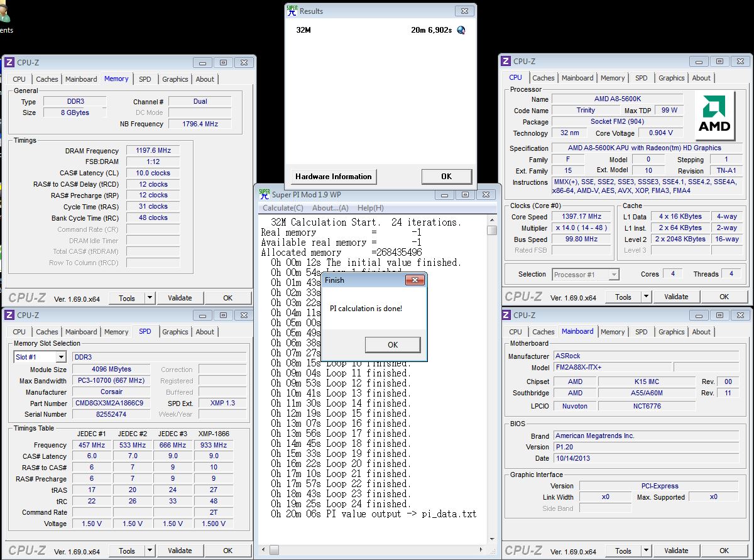
Task: Click OK in the Finish dialog
Action: point(393,344)
